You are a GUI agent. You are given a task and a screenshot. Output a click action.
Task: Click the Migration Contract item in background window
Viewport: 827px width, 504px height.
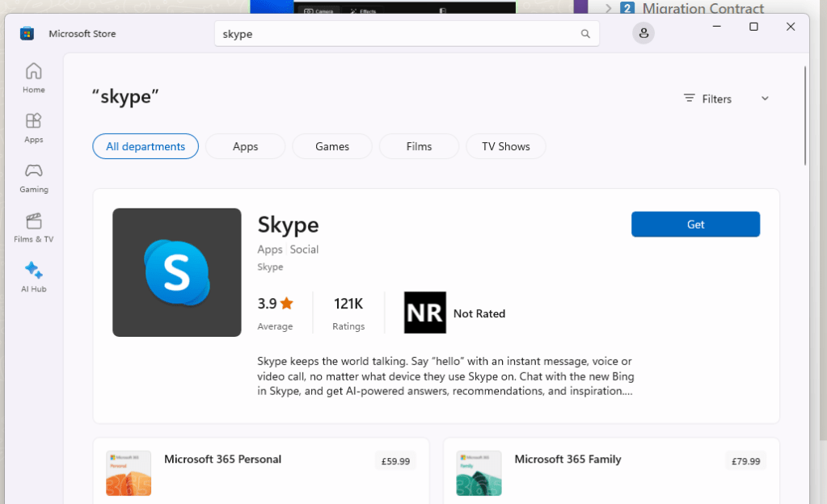pyautogui.click(x=703, y=8)
